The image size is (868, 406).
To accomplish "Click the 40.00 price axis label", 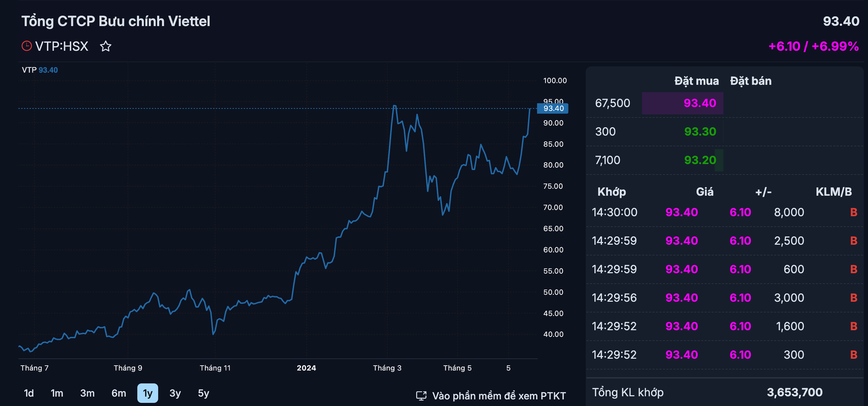I will click(x=553, y=334).
